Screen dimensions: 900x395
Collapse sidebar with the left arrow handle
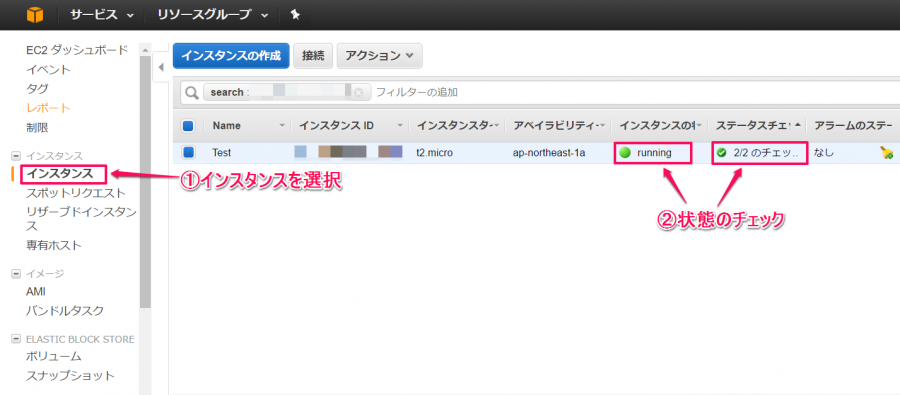pos(161,67)
